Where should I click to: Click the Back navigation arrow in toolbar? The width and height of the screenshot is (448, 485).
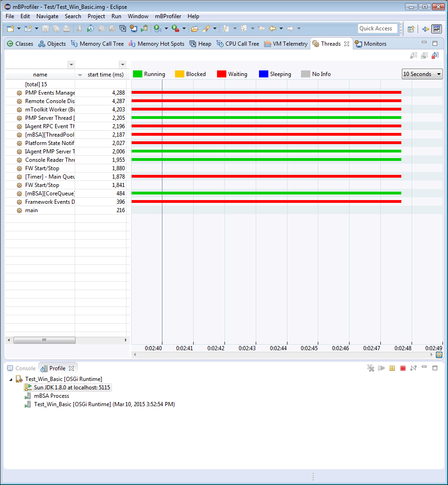[x=273, y=29]
